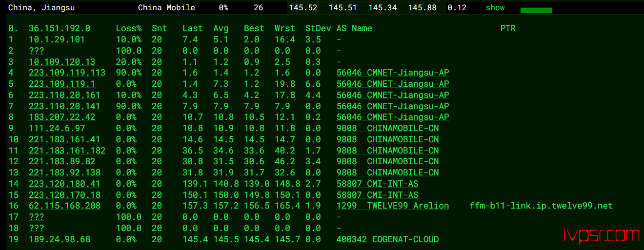The image size is (644, 250).
Task: Open hop 8 IP 183.207.22.42
Action: tap(62, 117)
